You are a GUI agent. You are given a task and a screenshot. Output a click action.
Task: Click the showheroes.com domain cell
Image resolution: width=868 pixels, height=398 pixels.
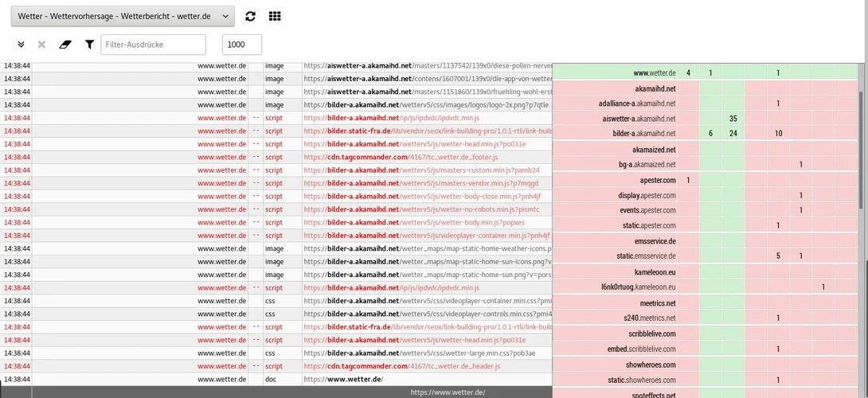[x=615, y=365]
